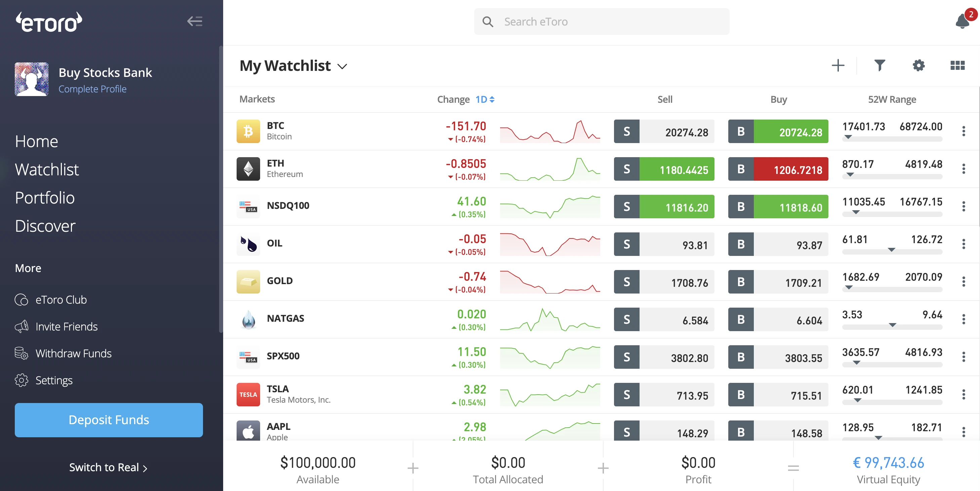This screenshot has width=980, height=491.
Task: Open more options for BTC row
Action: point(963,131)
